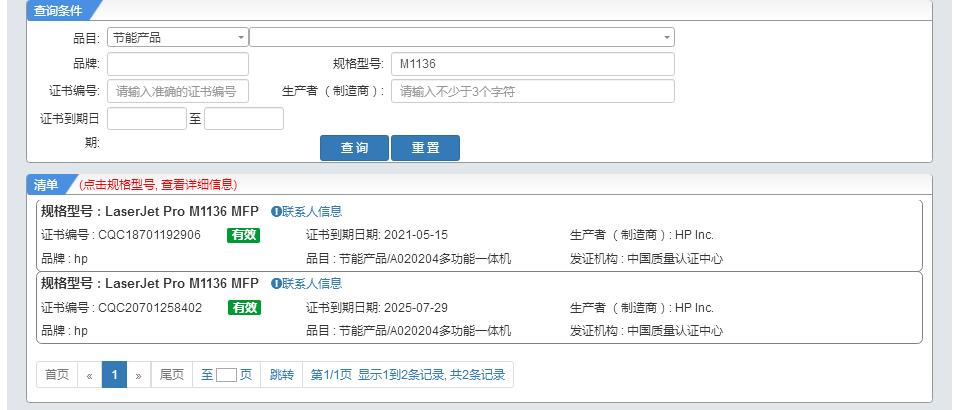Click the info icon beside second 联系人信息
The width and height of the screenshot is (959, 410).
tap(276, 283)
